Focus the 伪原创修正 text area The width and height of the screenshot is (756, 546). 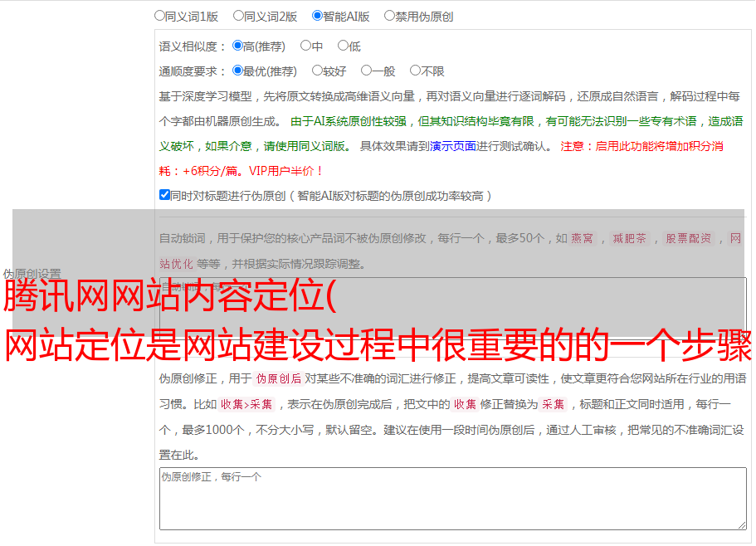[453, 499]
